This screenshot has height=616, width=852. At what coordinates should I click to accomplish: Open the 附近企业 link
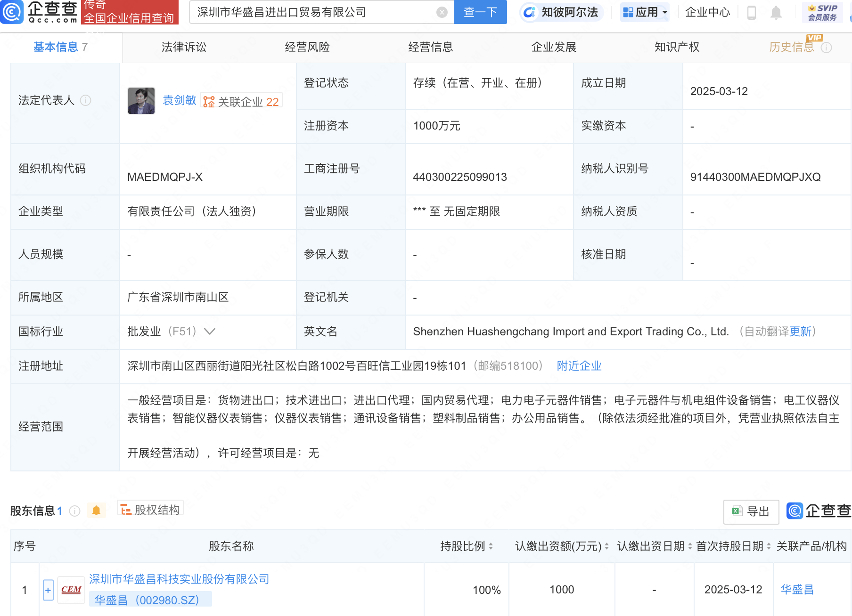tap(579, 366)
